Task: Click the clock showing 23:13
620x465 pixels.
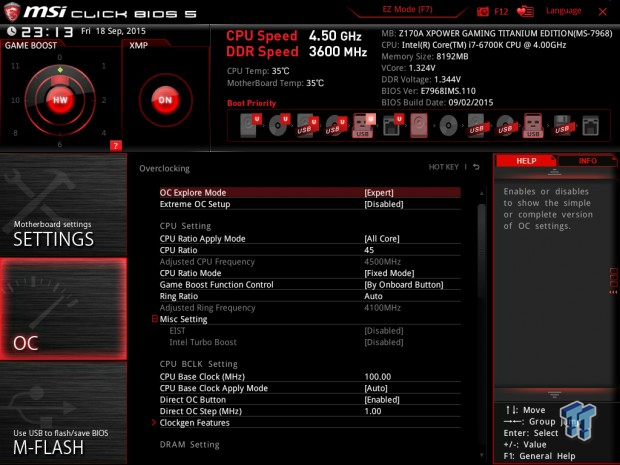Action: click(x=47, y=32)
